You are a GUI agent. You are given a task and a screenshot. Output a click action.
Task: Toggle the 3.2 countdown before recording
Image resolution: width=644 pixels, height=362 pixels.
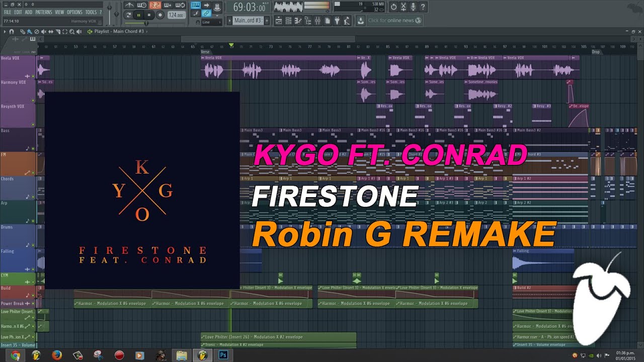click(x=155, y=6)
